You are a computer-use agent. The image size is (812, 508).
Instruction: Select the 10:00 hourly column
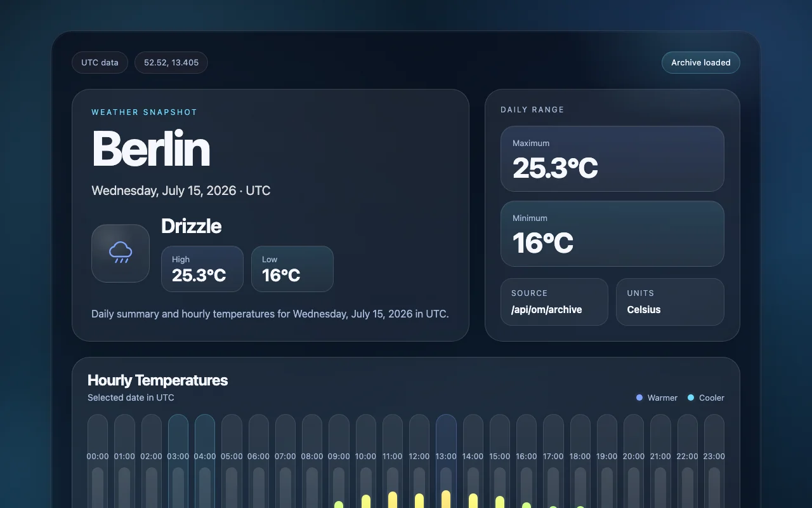click(366, 461)
